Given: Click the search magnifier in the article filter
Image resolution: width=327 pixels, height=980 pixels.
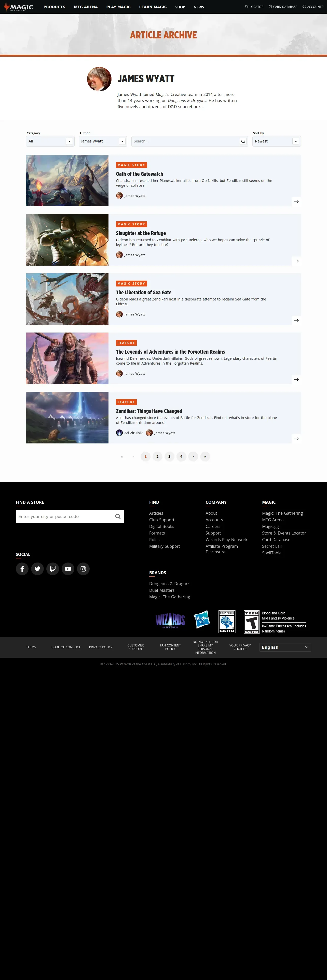Looking at the screenshot, I should coord(243,141).
